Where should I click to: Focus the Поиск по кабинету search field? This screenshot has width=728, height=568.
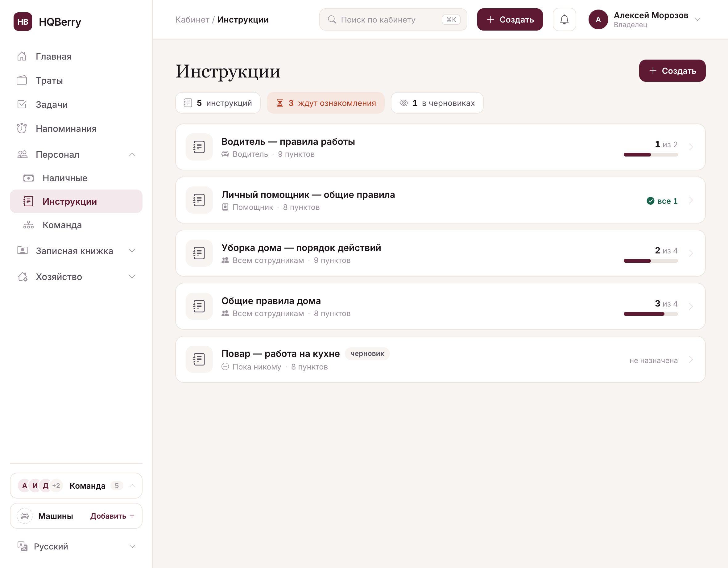coord(393,20)
